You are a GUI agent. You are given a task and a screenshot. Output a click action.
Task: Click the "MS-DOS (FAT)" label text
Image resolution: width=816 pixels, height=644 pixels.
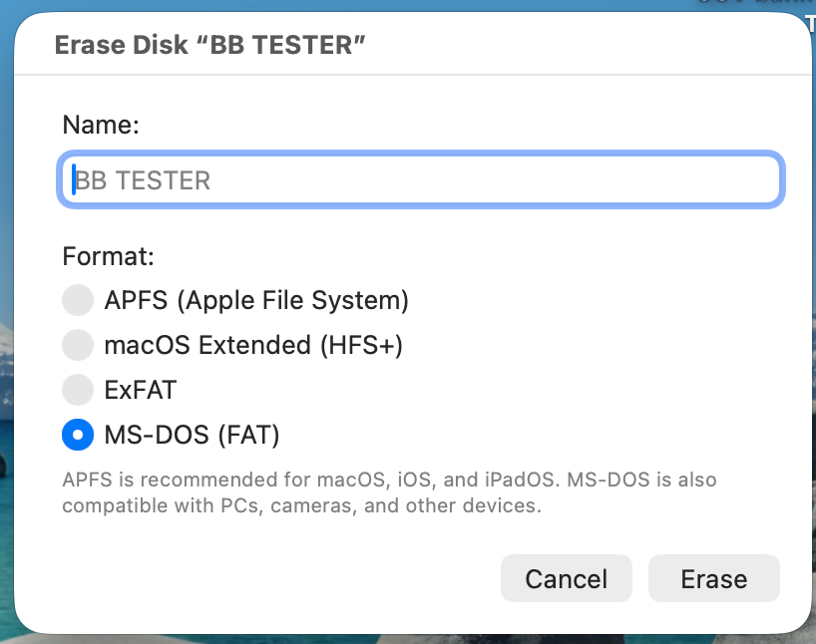(x=192, y=435)
